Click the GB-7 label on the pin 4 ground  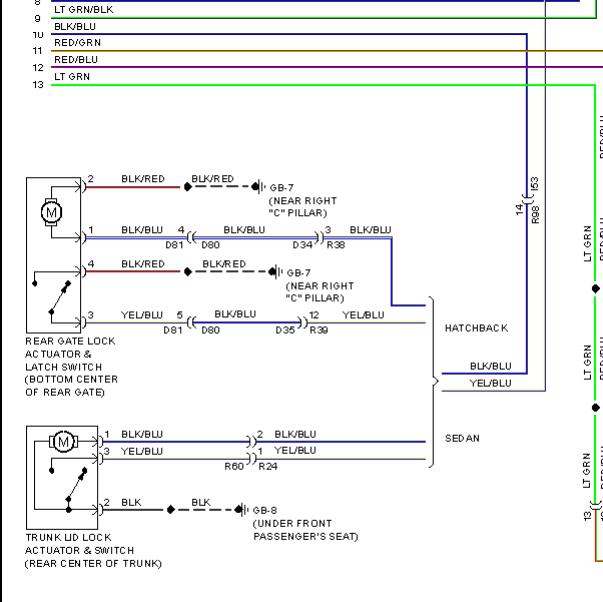[298, 273]
